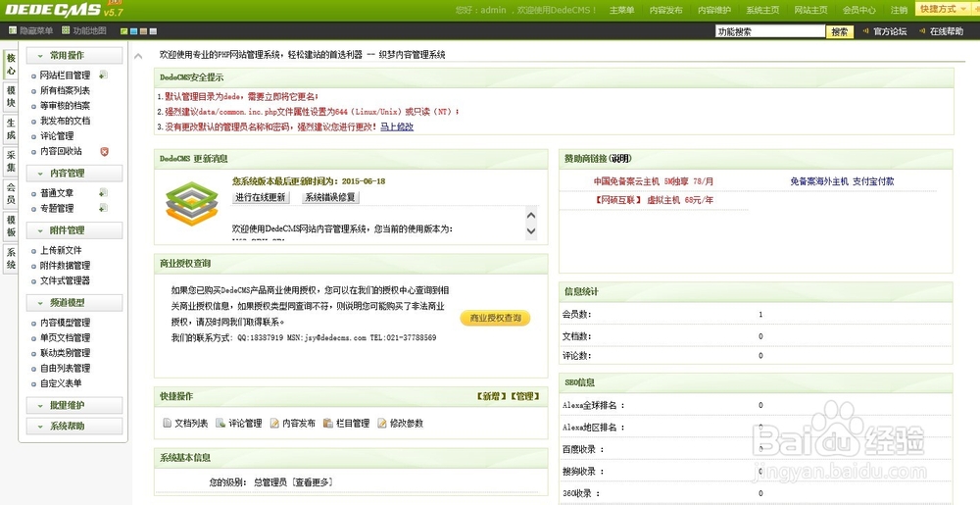Switch to the 模板 side tab
This screenshot has width=980, height=505.
click(11, 226)
